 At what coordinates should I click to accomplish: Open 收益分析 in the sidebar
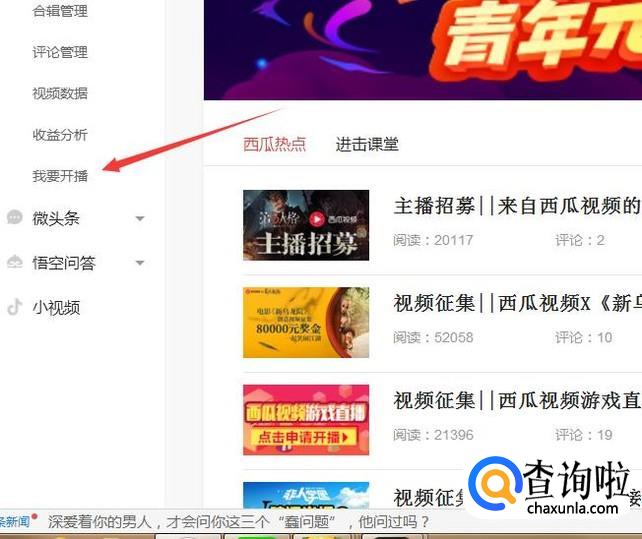60,135
